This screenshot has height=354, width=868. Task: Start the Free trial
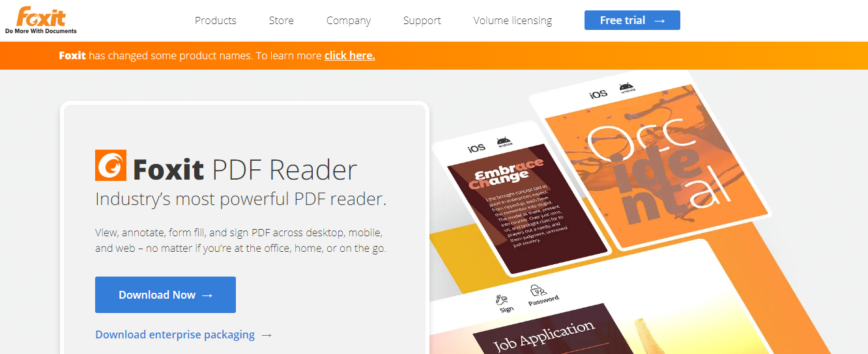tap(632, 20)
